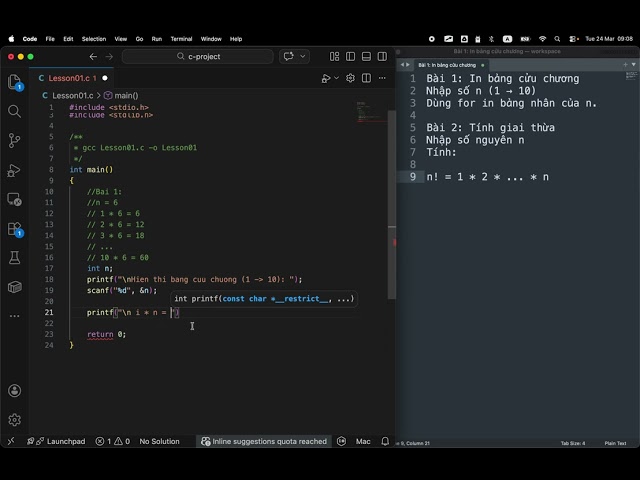Screen dimensions: 640x480
Task: Open the Explorer view in activity bar
Action: click(x=15, y=82)
